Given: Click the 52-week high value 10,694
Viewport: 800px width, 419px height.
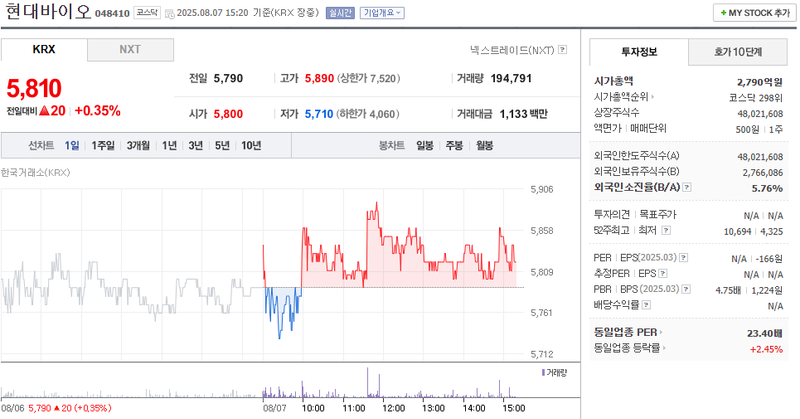Looking at the screenshot, I should point(737,231).
